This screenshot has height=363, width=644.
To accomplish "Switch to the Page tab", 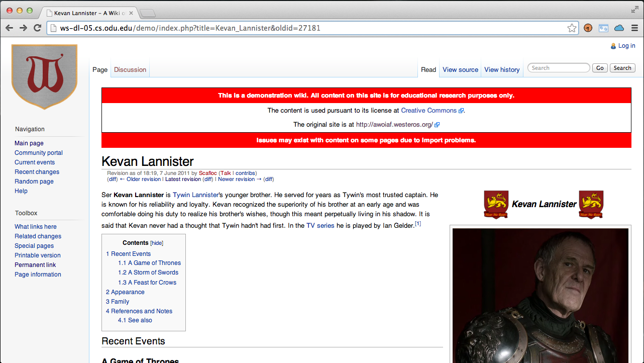I will pyautogui.click(x=100, y=70).
